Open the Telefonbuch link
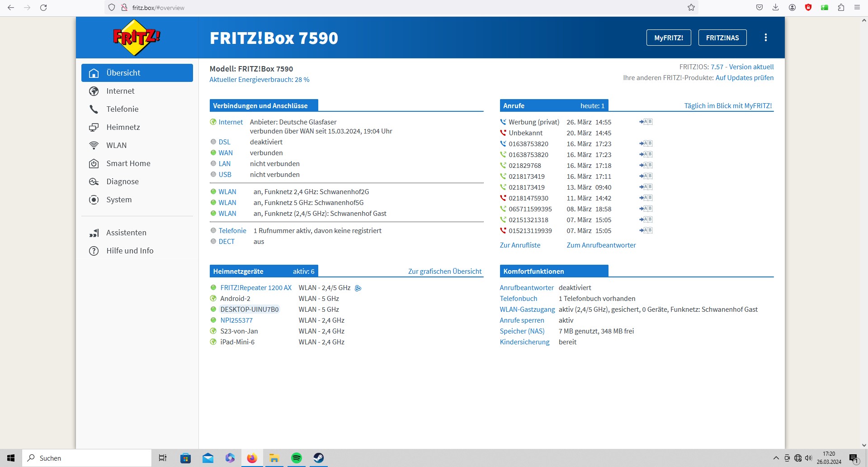868x467 pixels. click(519, 298)
